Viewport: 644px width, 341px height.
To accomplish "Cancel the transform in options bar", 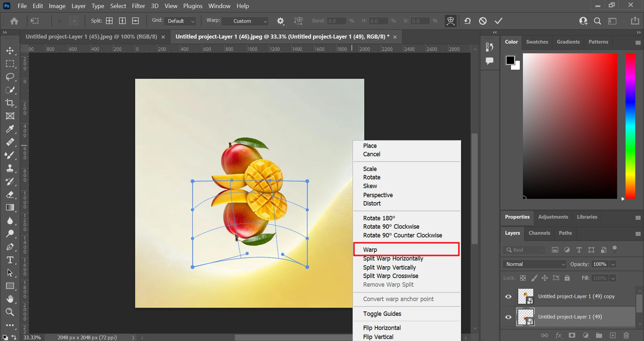I will (x=482, y=21).
